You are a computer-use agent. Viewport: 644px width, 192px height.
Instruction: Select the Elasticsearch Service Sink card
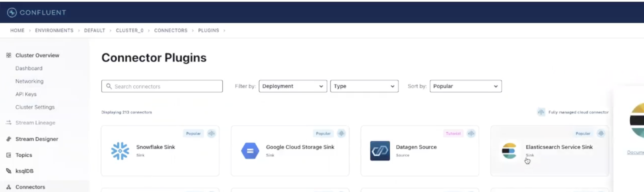[x=550, y=151]
